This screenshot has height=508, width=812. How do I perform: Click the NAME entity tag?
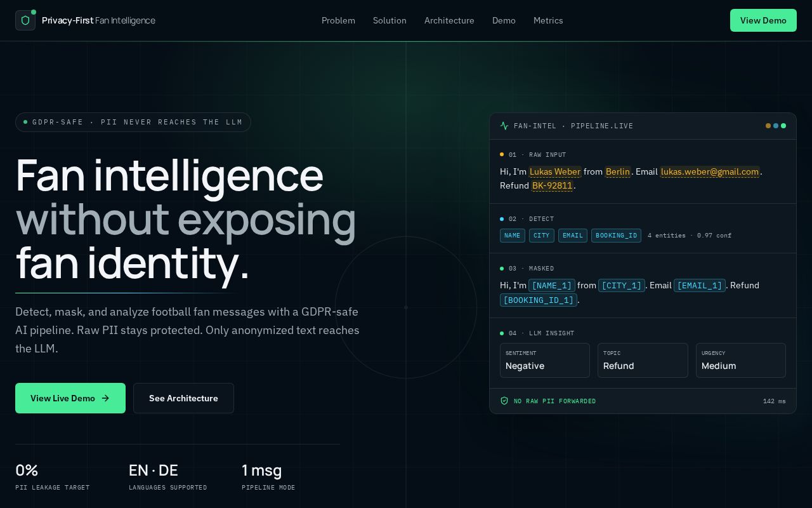(x=513, y=236)
